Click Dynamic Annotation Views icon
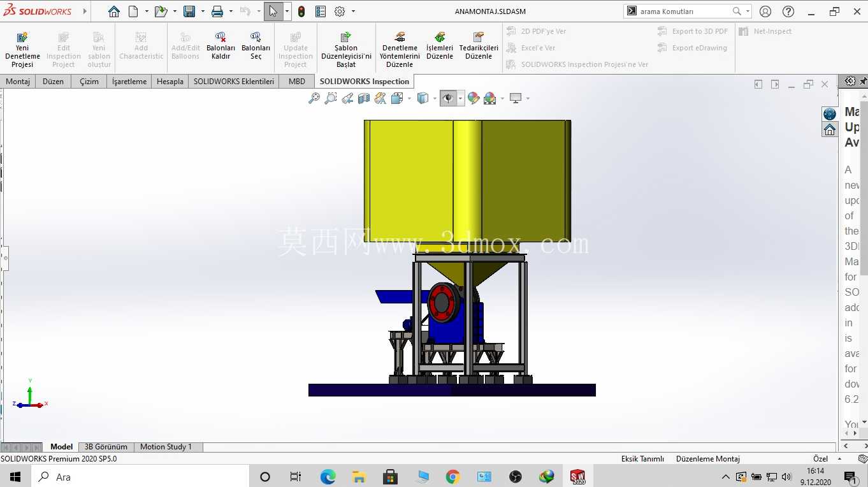Viewport: 868px width, 487px height. pyautogui.click(x=380, y=98)
